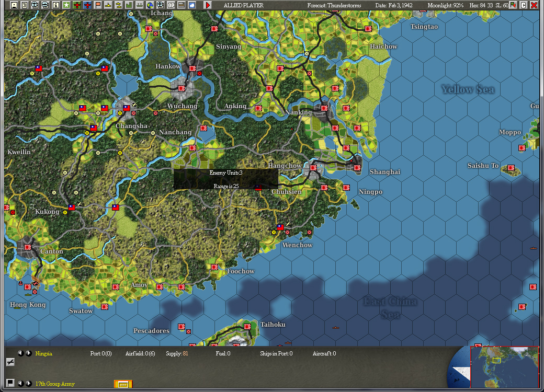
Task: Click the 'Date: Feb 3, 1942' text
Action: click(394, 5)
